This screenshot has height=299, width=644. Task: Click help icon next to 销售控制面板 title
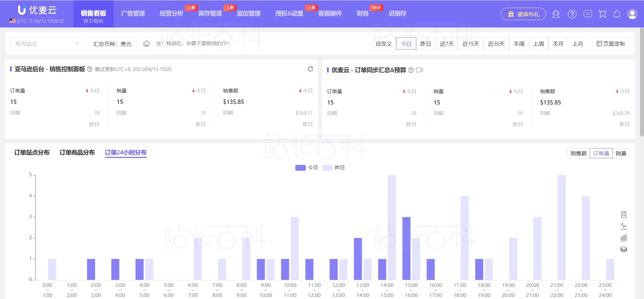coord(90,69)
